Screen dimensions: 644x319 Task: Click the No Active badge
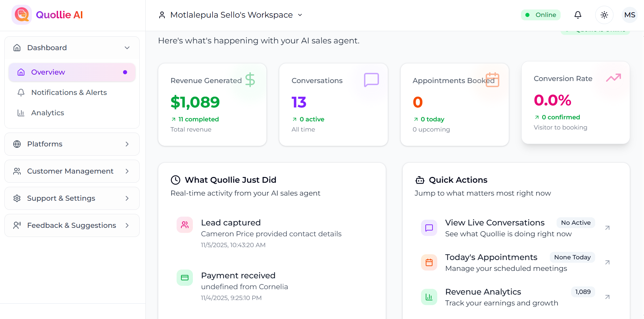point(576,223)
